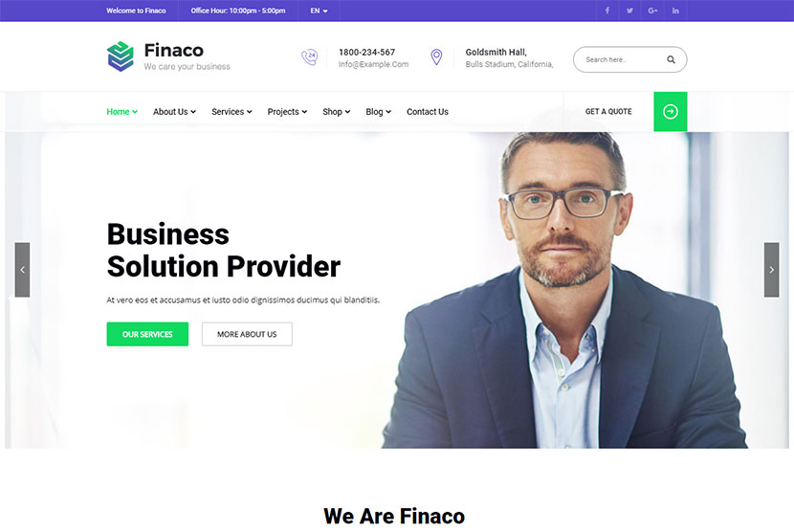The height and width of the screenshot is (532, 794).
Task: Open the Google Plus social icon
Action: click(652, 11)
